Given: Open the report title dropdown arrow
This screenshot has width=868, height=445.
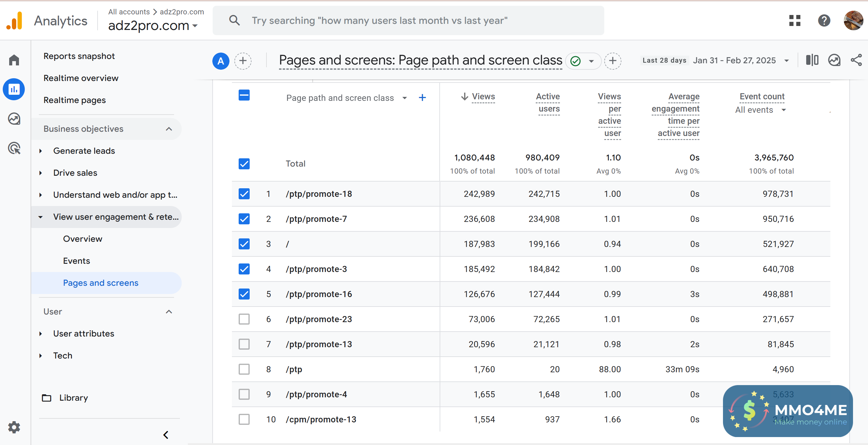Looking at the screenshot, I should point(591,61).
